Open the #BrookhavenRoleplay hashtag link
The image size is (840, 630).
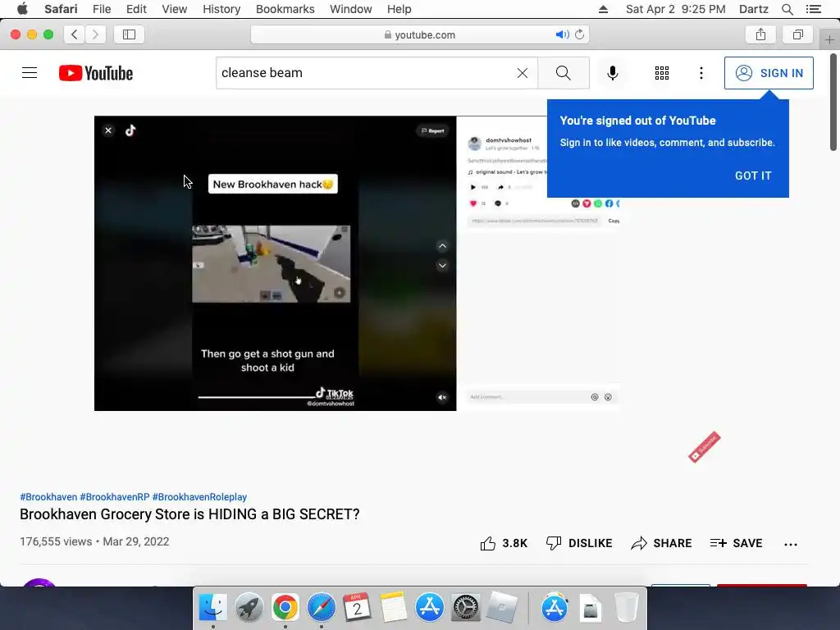pos(199,497)
